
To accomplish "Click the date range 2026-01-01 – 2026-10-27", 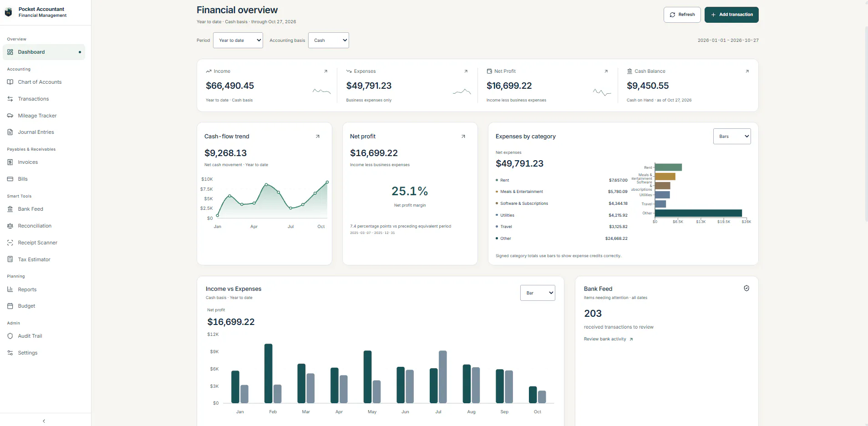I will pos(728,41).
